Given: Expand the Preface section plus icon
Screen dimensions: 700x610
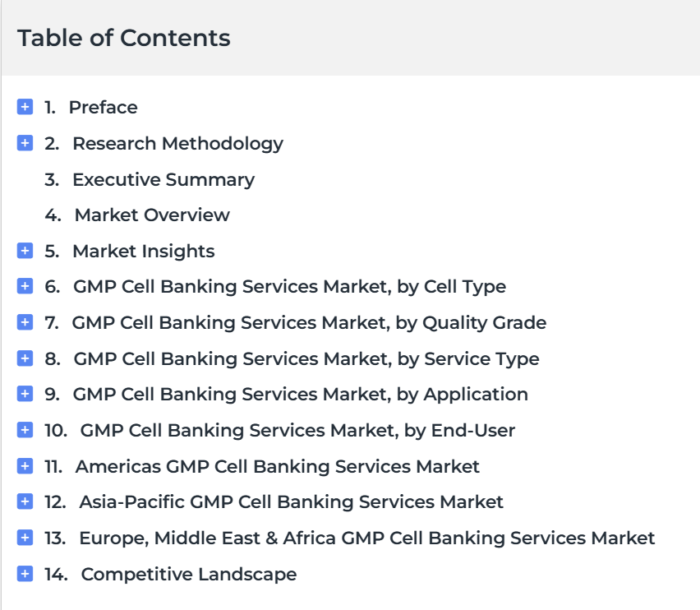Looking at the screenshot, I should pos(25,107).
